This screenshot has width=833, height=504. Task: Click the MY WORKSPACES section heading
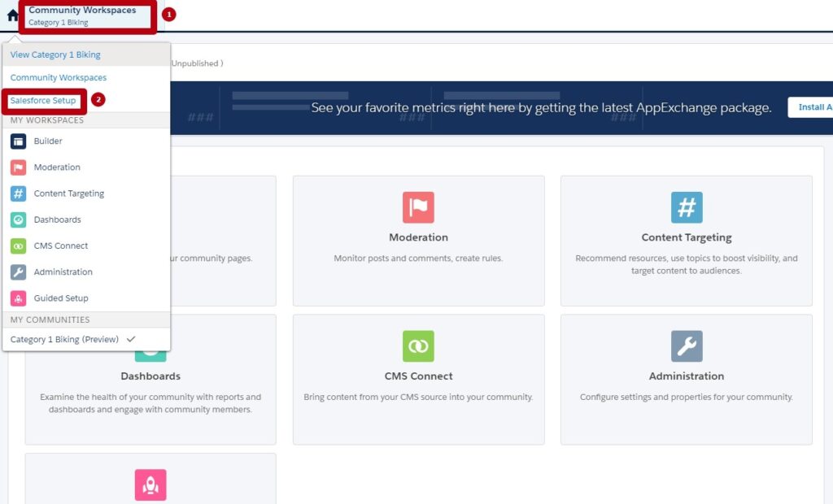point(46,120)
